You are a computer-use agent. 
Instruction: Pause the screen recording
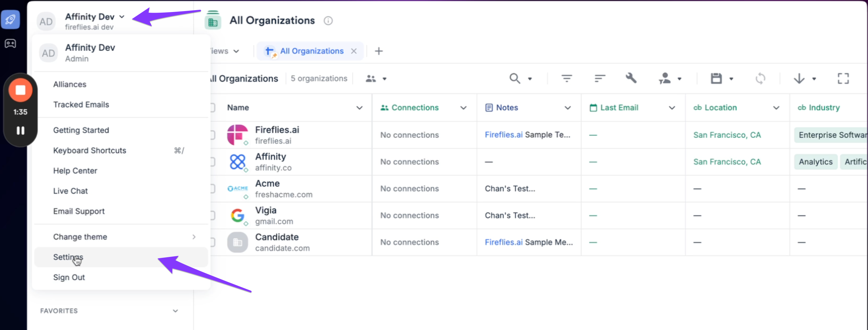pyautogui.click(x=21, y=130)
